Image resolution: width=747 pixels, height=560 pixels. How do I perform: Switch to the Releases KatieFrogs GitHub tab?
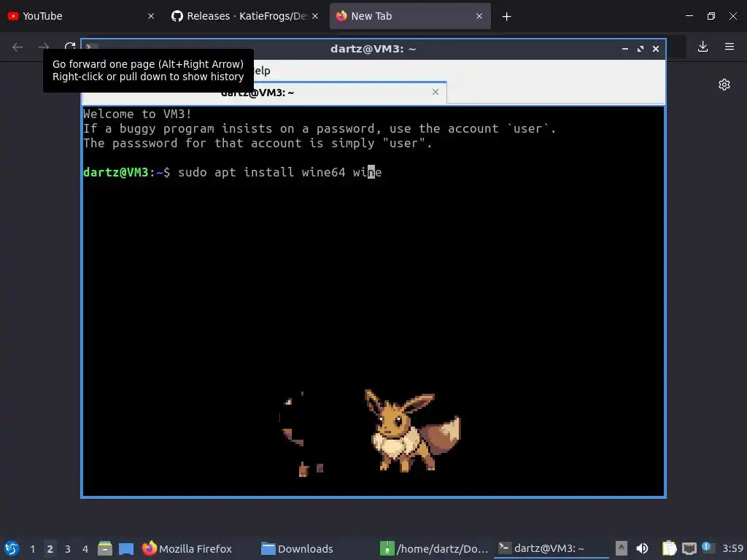coord(245,16)
